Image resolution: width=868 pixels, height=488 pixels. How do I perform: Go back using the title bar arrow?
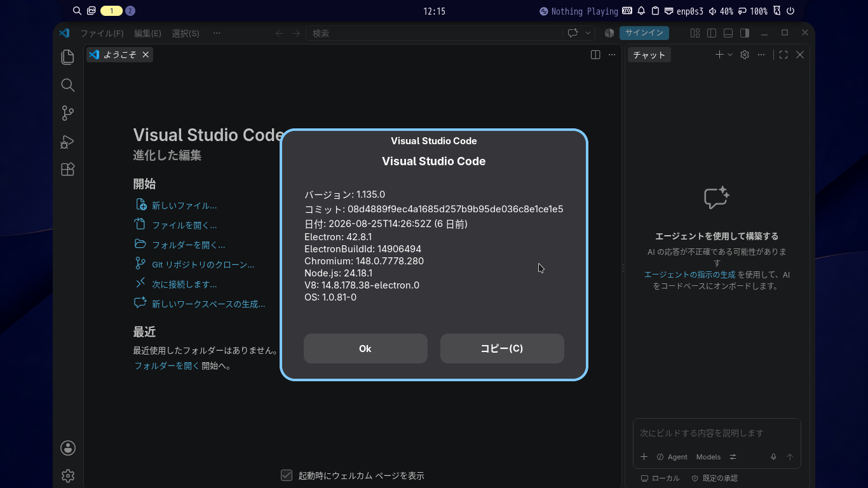(x=280, y=33)
